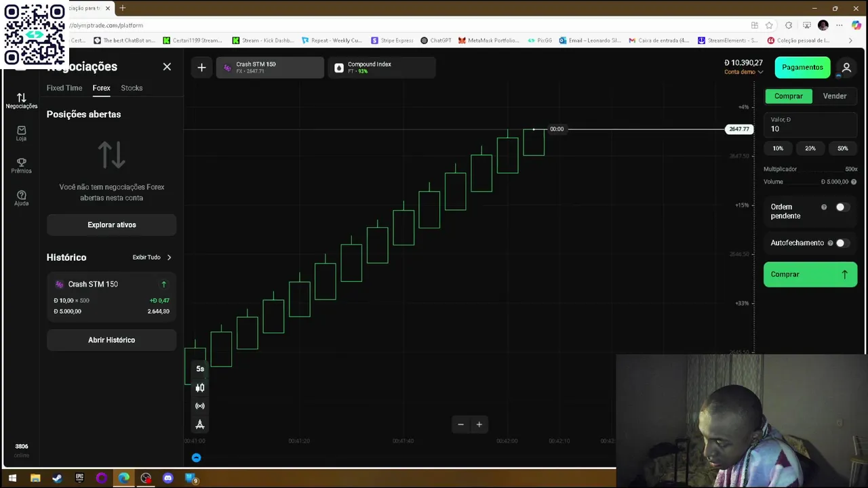Select the Vender side tab
Viewport: 868px width, 488px height.
pyautogui.click(x=835, y=96)
